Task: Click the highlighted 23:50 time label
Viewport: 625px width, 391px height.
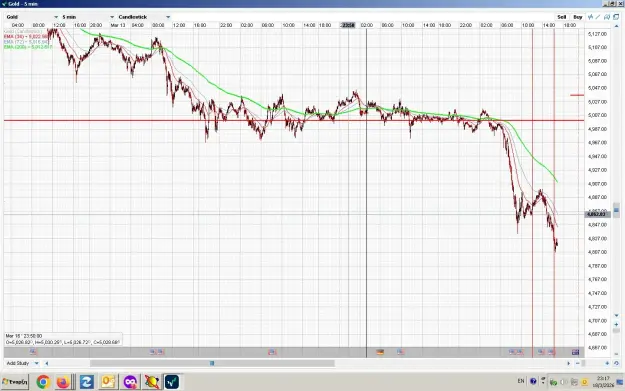Action: point(348,25)
